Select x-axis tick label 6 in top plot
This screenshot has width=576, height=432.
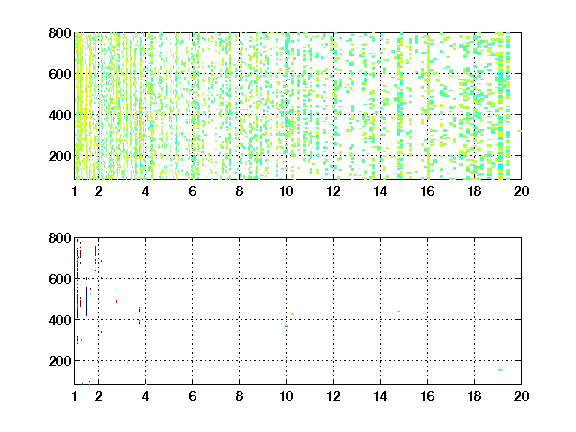(x=192, y=191)
